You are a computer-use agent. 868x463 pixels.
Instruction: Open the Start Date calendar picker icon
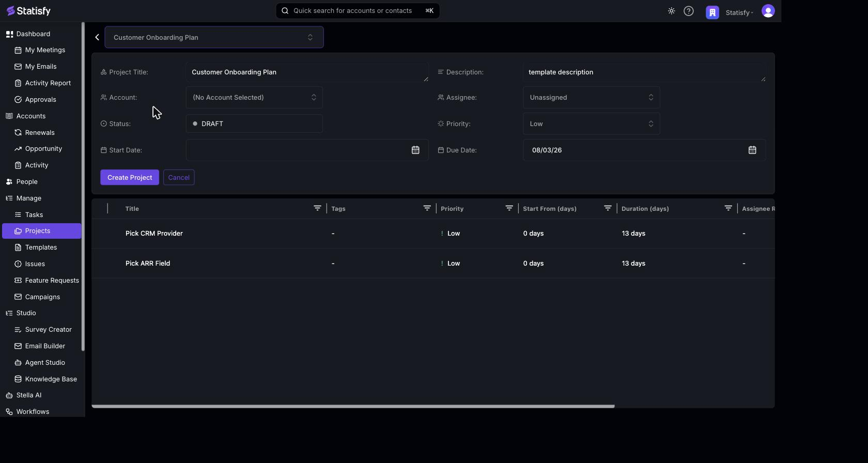click(x=415, y=150)
